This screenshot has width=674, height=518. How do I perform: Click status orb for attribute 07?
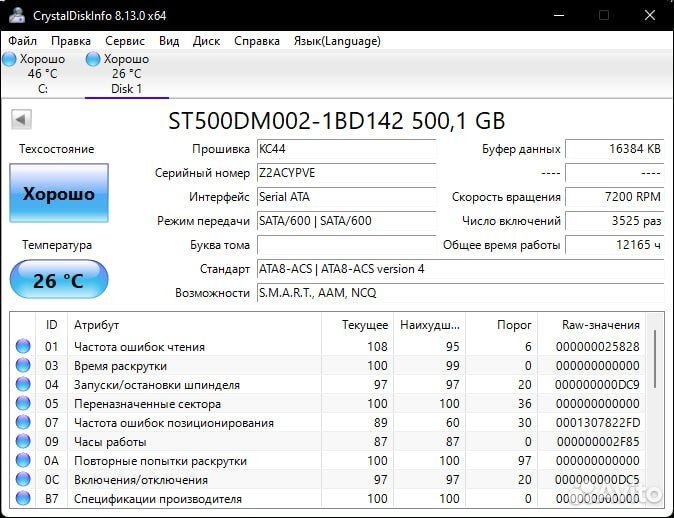tap(23, 422)
